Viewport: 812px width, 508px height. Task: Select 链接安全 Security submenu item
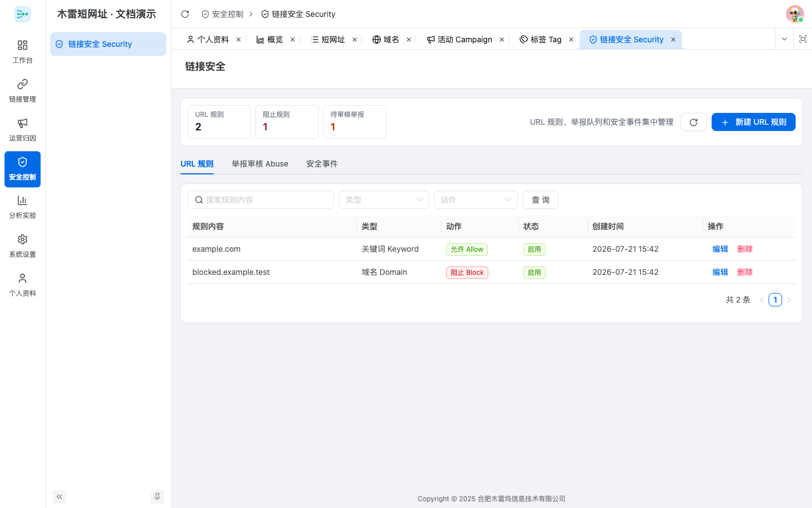point(108,44)
